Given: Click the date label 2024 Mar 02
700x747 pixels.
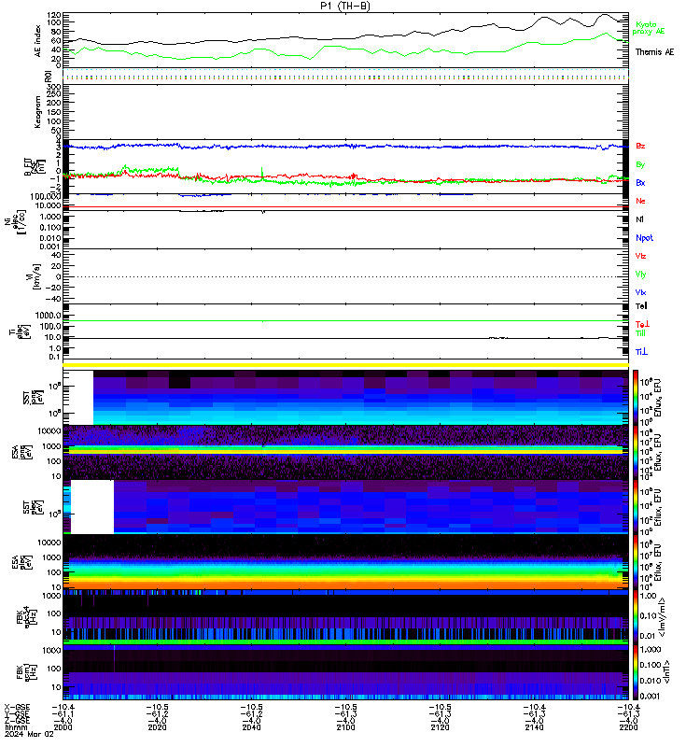Looking at the screenshot, I should 29,734.
